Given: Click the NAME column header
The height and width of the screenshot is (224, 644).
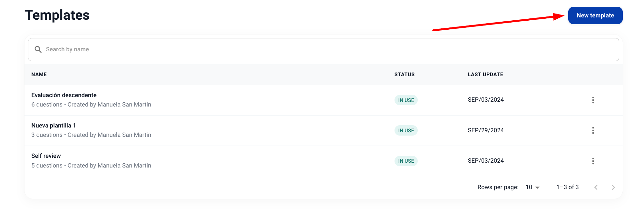Looking at the screenshot, I should coord(39,75).
